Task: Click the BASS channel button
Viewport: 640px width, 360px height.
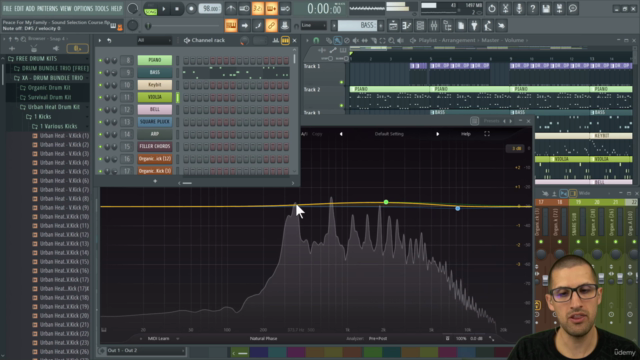Action: tap(155, 72)
